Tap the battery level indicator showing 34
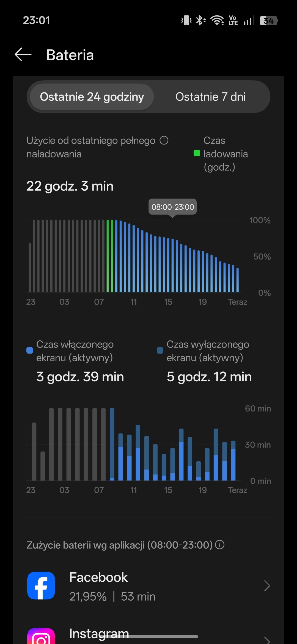 [269, 21]
